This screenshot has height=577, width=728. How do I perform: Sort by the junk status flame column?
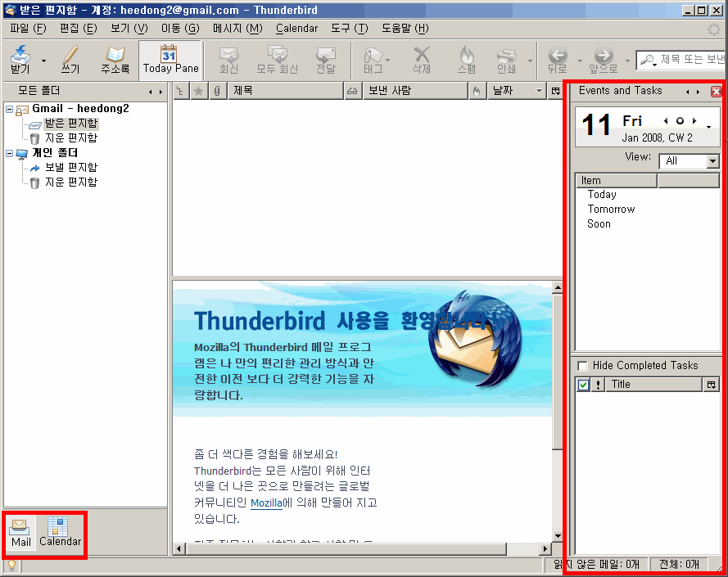click(x=477, y=91)
